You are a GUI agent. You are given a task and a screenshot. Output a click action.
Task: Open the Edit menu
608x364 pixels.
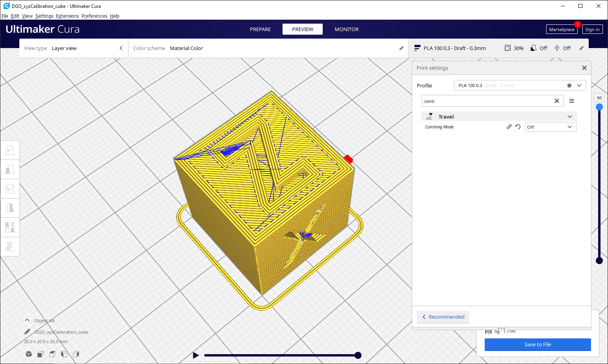[x=15, y=16]
